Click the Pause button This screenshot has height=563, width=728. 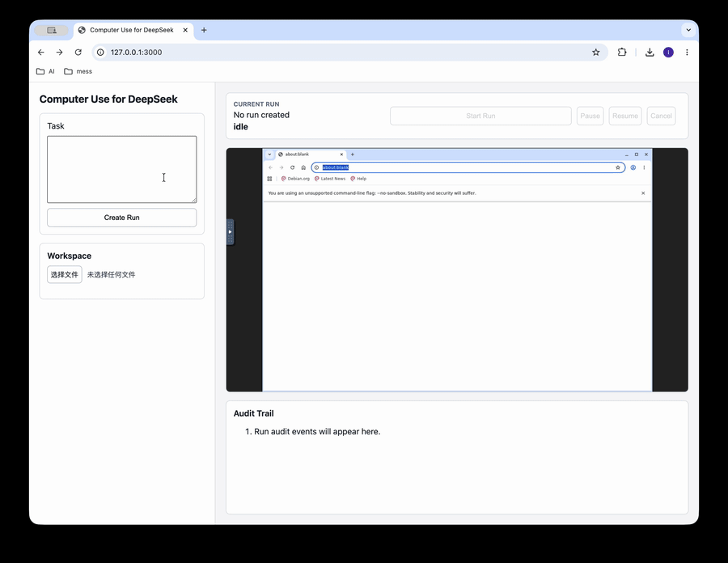tap(590, 116)
